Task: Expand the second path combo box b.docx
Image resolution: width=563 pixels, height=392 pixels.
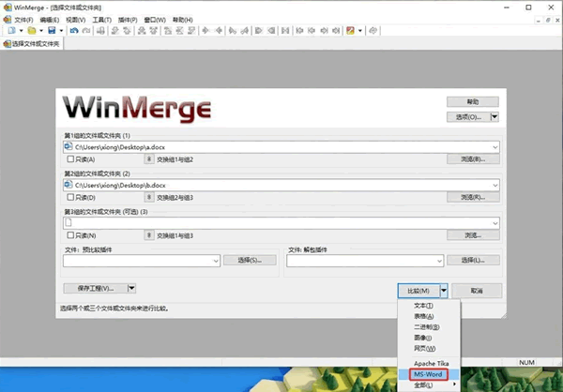Action: 495,186
